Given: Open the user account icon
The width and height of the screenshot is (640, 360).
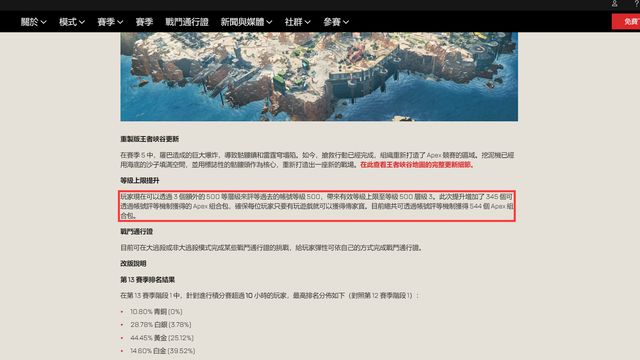Looking at the screenshot, I should (x=614, y=4).
